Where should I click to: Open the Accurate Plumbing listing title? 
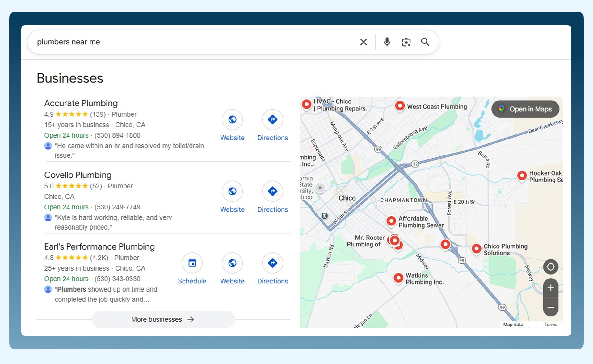pyautogui.click(x=81, y=103)
